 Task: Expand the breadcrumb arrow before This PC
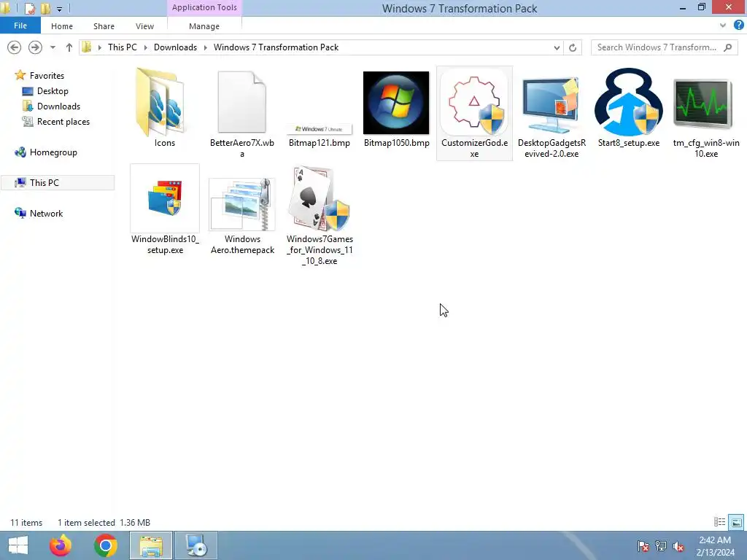99,47
